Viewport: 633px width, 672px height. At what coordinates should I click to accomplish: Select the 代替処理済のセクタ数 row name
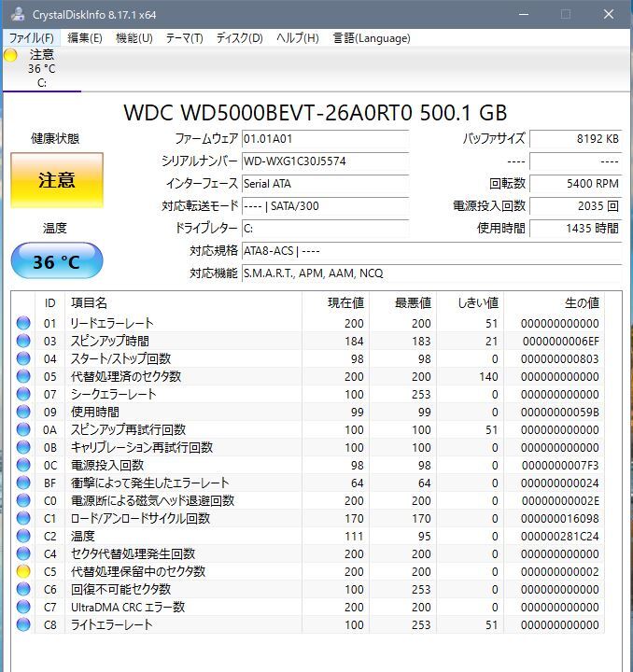[x=125, y=376]
